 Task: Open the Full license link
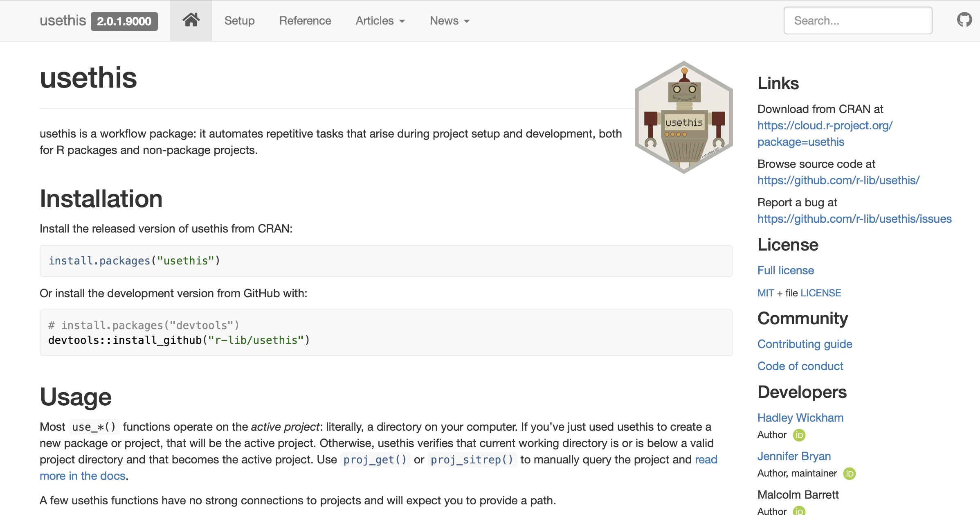click(x=785, y=270)
